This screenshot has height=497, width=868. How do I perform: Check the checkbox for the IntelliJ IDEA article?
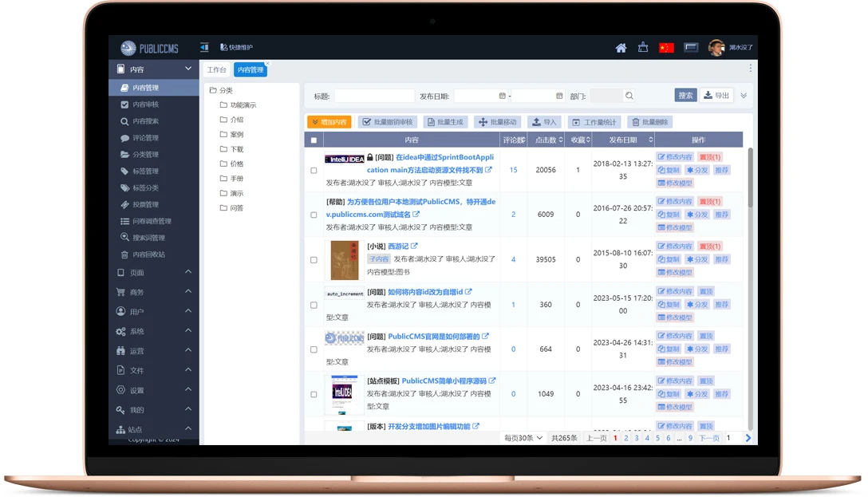(x=313, y=169)
